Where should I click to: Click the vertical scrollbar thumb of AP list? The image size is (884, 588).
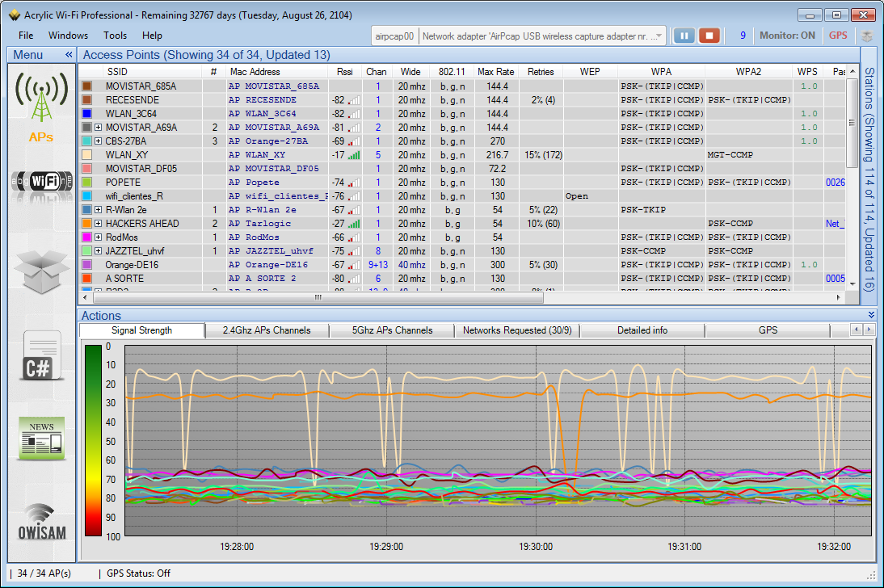(x=852, y=122)
